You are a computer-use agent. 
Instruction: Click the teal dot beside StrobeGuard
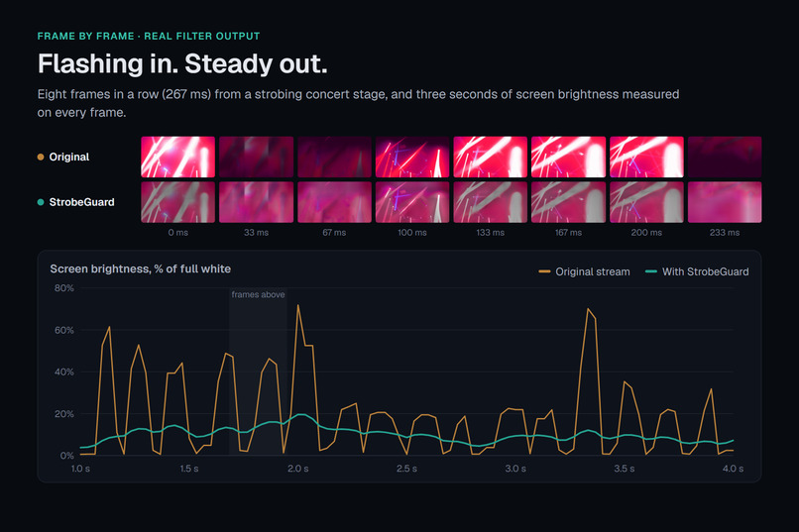coord(41,202)
